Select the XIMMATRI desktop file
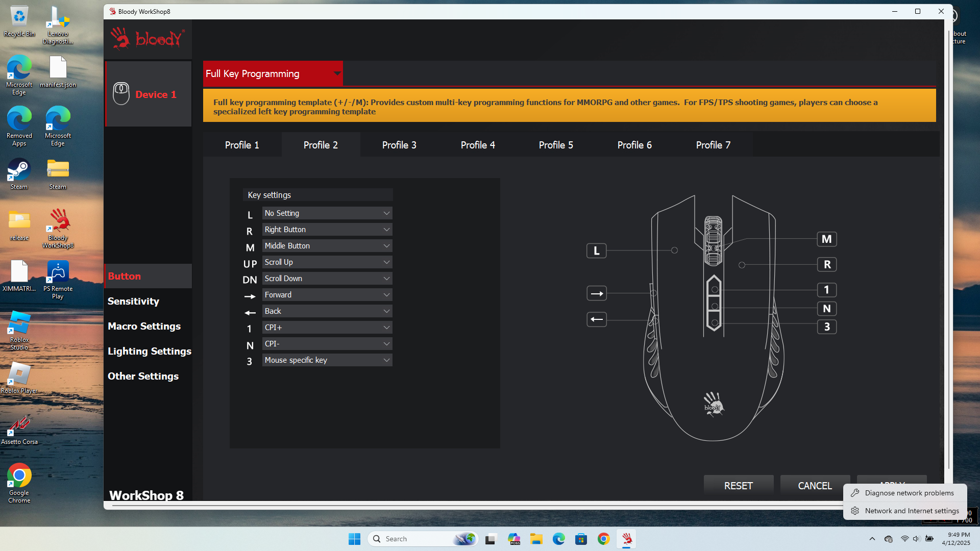This screenshot has height=551, width=980. (19, 276)
